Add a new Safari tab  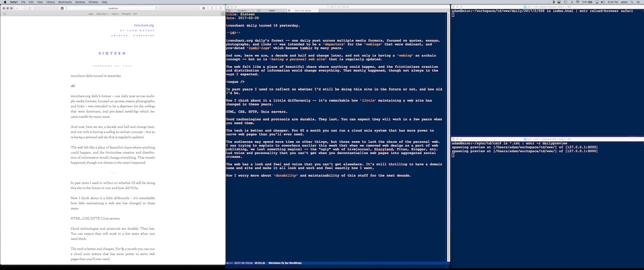click(223, 14)
